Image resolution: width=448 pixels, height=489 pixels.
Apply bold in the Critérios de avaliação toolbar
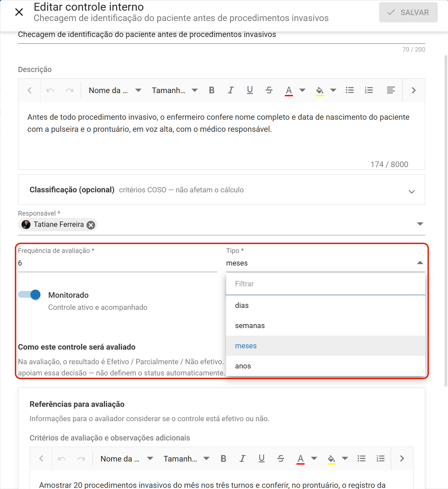(x=223, y=459)
